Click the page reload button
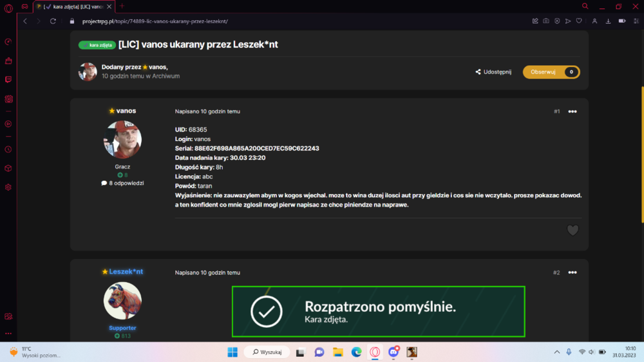Viewport: 644px width, 362px height. pyautogui.click(x=53, y=21)
